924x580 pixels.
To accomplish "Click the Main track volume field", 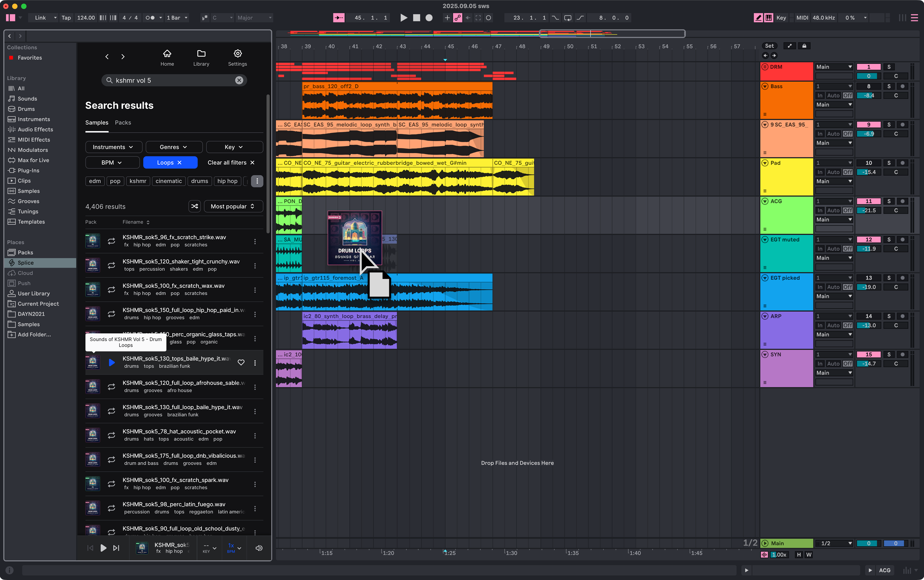I will tap(868, 543).
